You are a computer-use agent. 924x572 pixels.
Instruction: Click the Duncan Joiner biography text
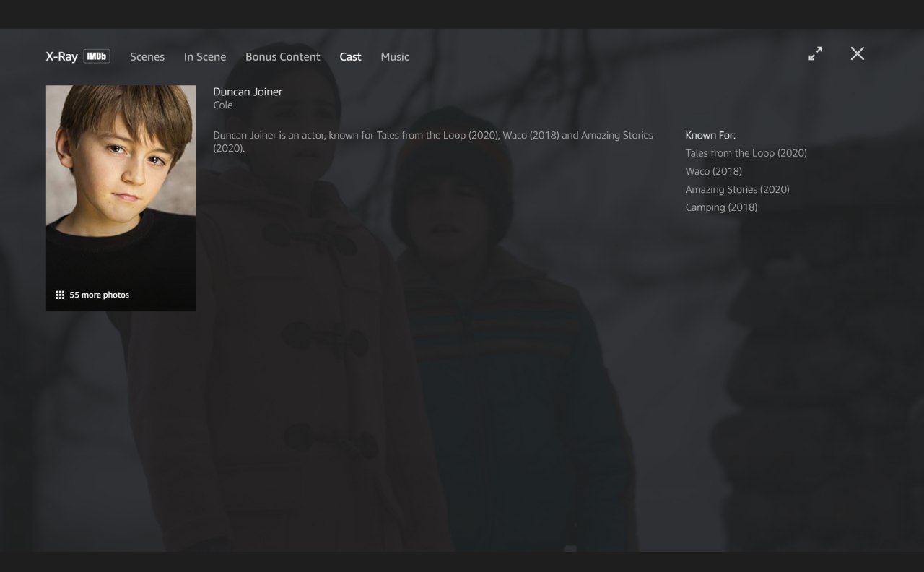tap(433, 142)
